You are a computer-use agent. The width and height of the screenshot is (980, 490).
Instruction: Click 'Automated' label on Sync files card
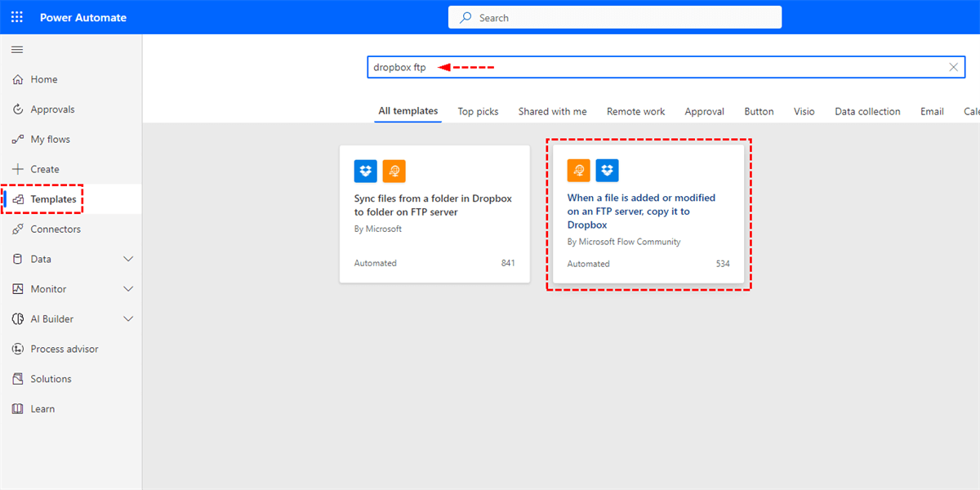click(x=376, y=263)
